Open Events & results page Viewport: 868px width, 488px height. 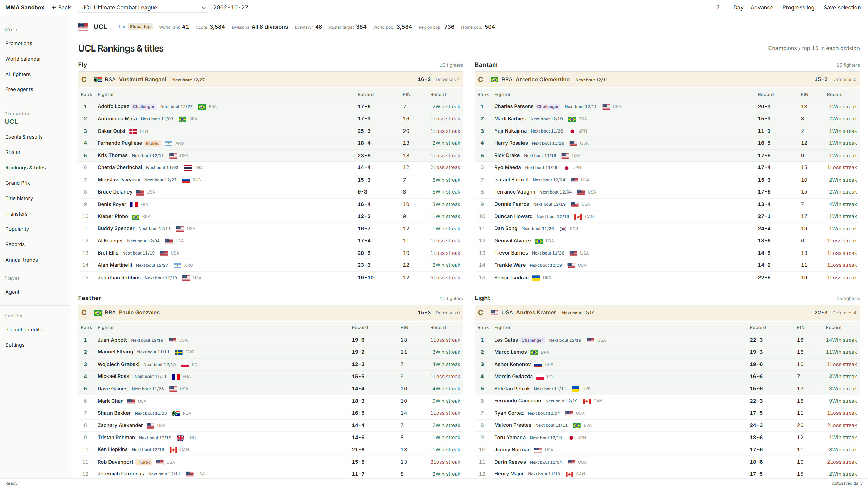[x=24, y=137]
